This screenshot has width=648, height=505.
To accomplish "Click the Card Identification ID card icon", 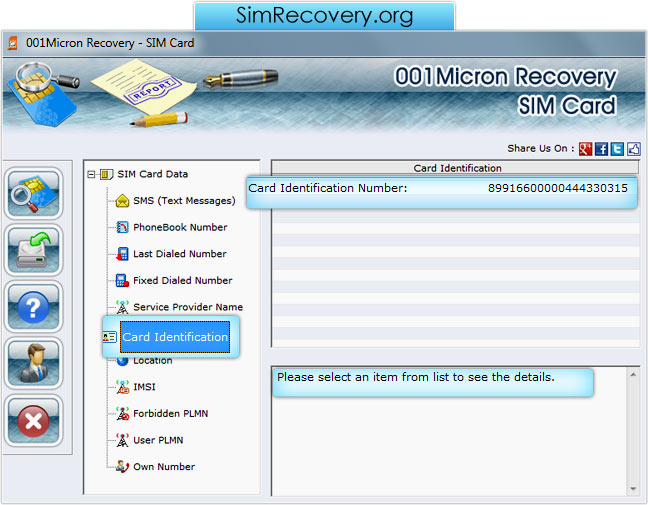I will (x=110, y=337).
